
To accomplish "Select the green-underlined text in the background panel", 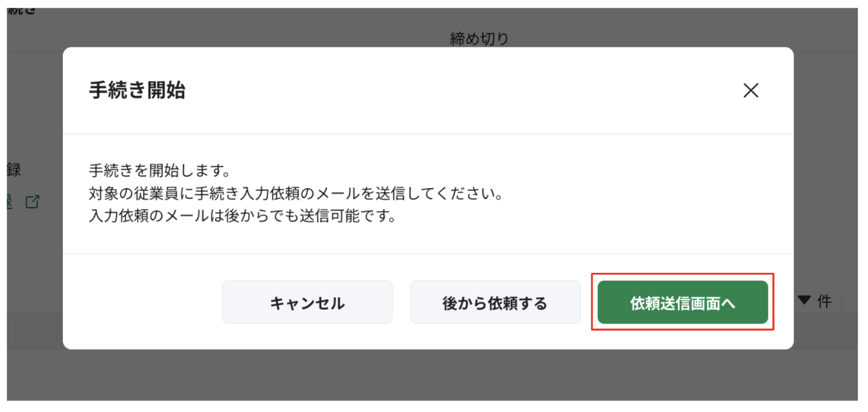I will pyautogui.click(x=8, y=202).
